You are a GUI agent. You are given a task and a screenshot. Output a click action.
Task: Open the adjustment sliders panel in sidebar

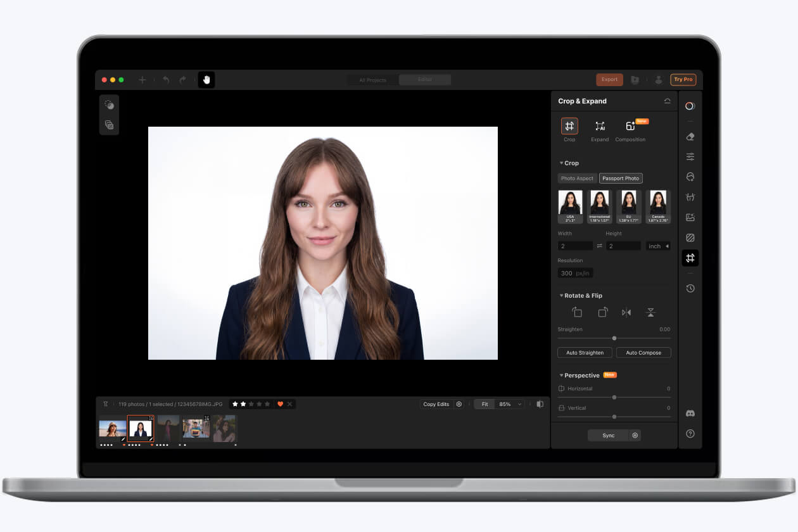point(690,156)
